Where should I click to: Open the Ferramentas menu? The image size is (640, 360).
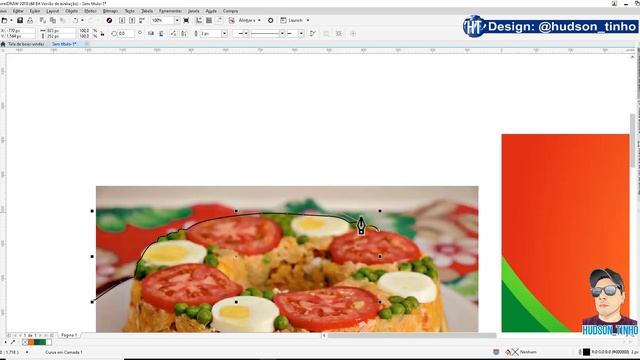170,11
